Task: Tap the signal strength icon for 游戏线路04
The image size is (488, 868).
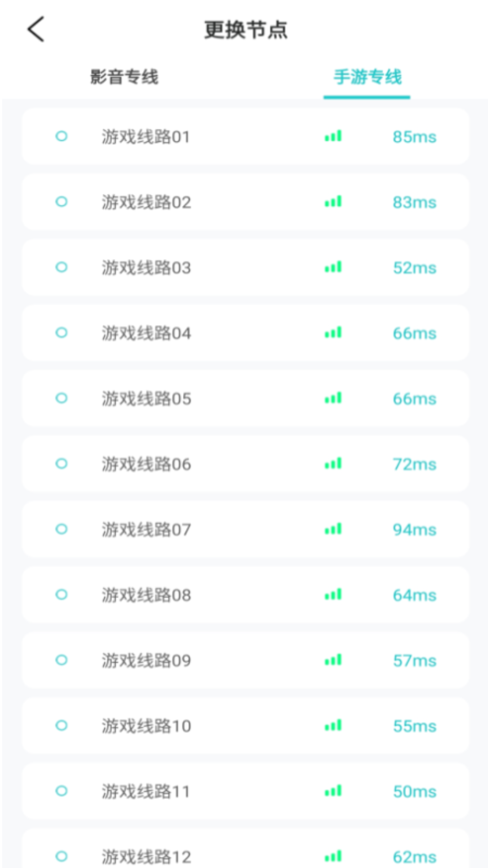Action: coord(333,333)
